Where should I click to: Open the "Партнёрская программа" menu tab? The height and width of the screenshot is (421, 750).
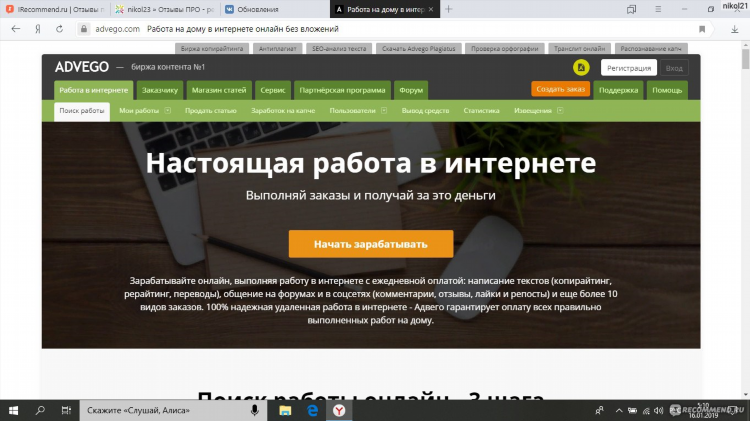click(x=342, y=90)
